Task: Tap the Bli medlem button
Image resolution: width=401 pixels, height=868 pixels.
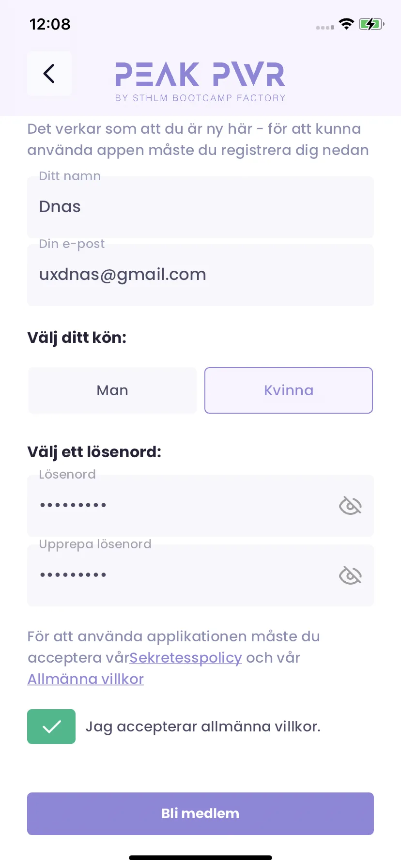Action: pos(200,814)
